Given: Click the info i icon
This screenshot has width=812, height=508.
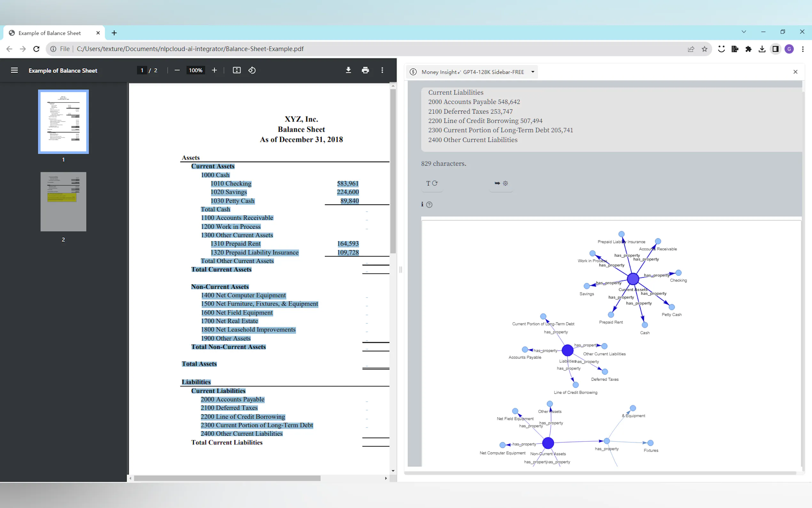Looking at the screenshot, I should click(x=422, y=204).
